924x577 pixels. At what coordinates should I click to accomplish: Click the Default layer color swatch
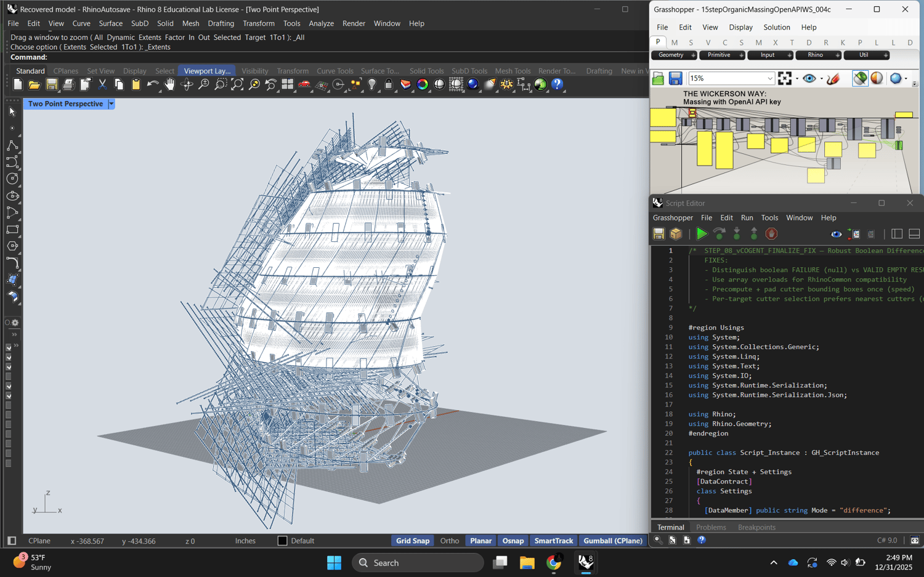tap(282, 541)
